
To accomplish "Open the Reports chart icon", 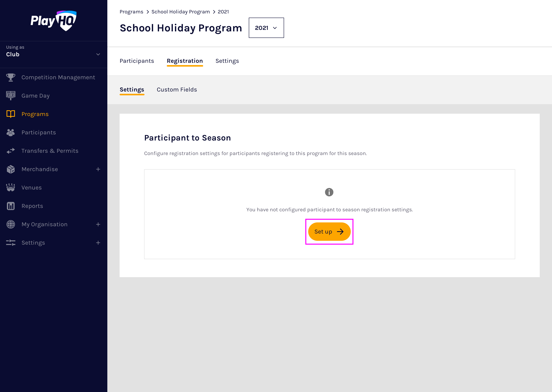I will [11, 206].
